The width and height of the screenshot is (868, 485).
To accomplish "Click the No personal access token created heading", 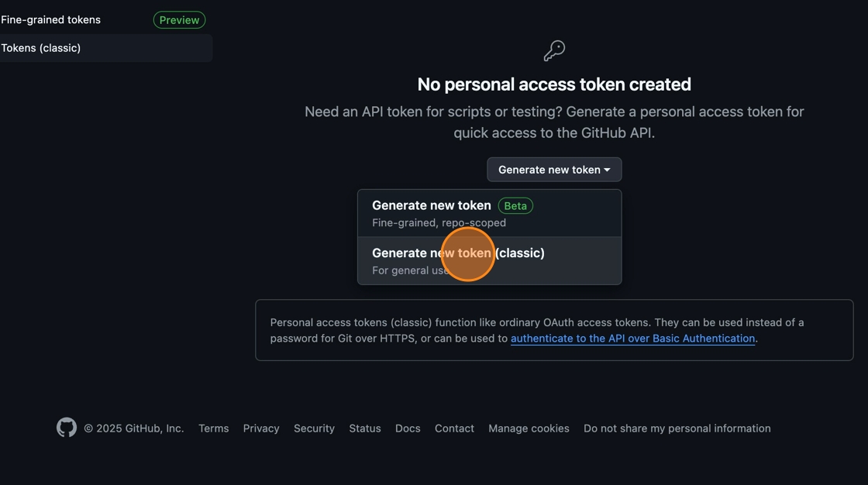I will click(554, 84).
